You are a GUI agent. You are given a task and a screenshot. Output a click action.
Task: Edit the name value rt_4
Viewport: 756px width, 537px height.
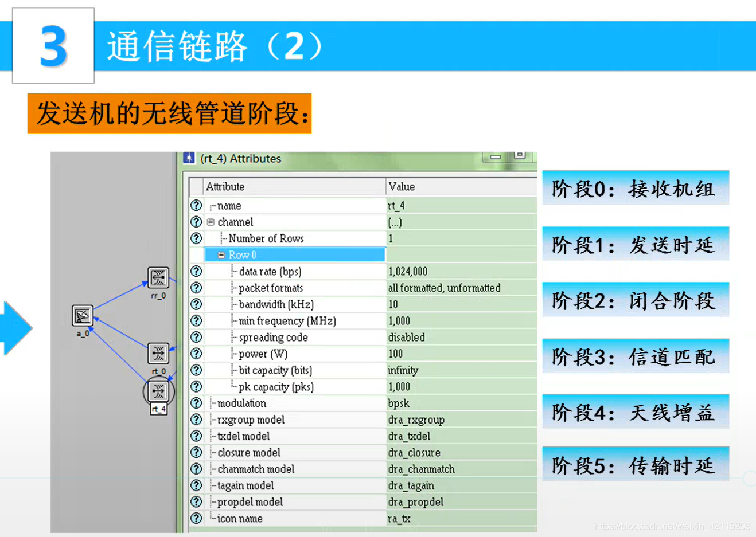(396, 205)
